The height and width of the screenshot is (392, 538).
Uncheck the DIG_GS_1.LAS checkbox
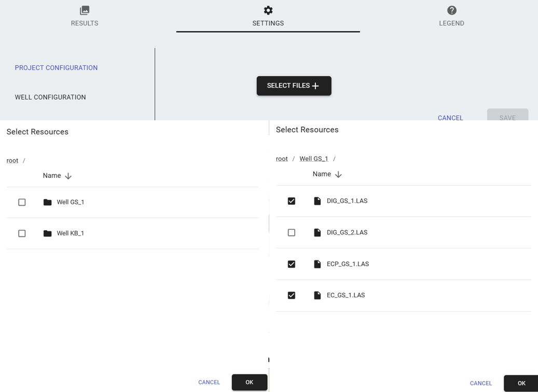[x=292, y=201]
